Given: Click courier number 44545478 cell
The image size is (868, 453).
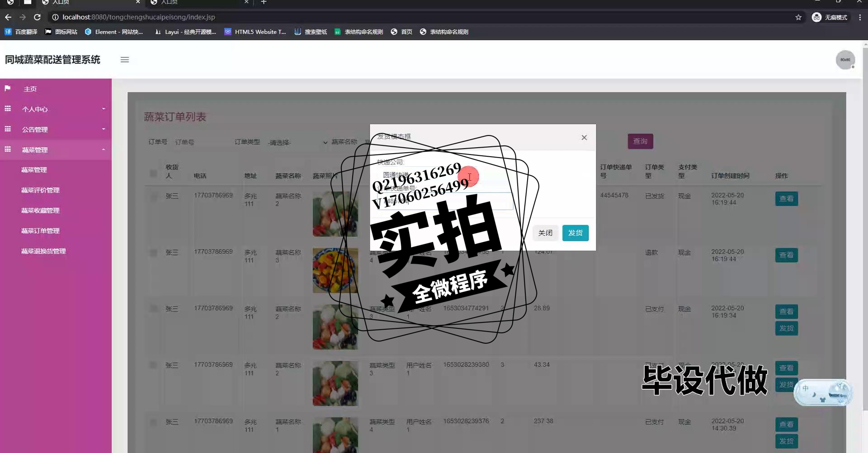Looking at the screenshot, I should [x=614, y=195].
